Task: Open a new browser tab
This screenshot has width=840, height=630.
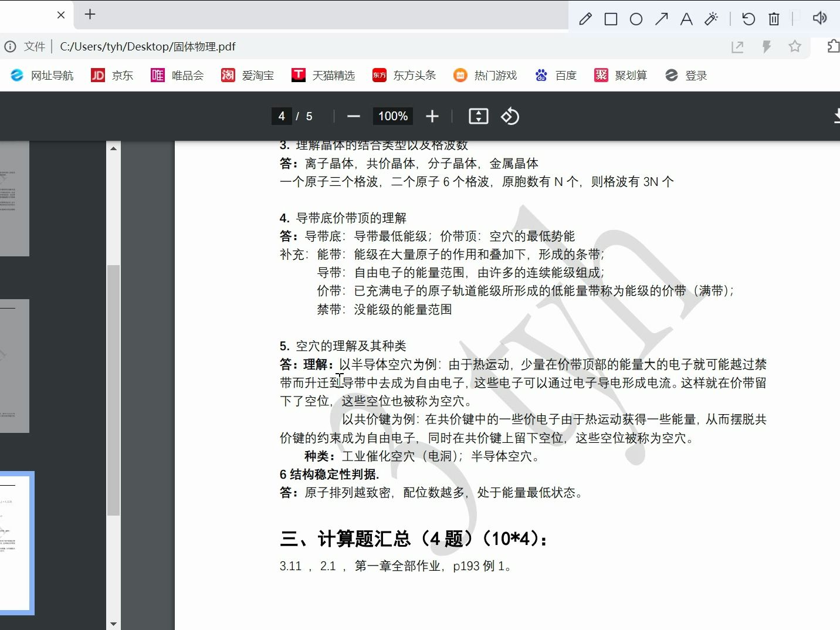Action: [x=90, y=14]
